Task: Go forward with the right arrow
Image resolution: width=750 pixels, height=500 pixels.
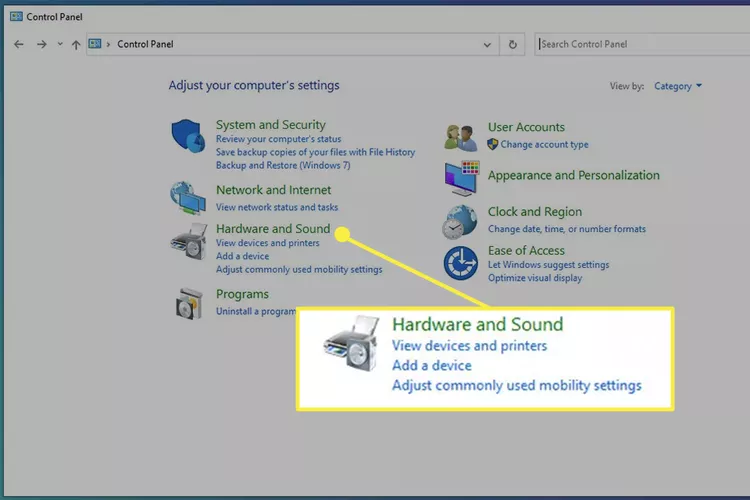Action: tap(42, 44)
